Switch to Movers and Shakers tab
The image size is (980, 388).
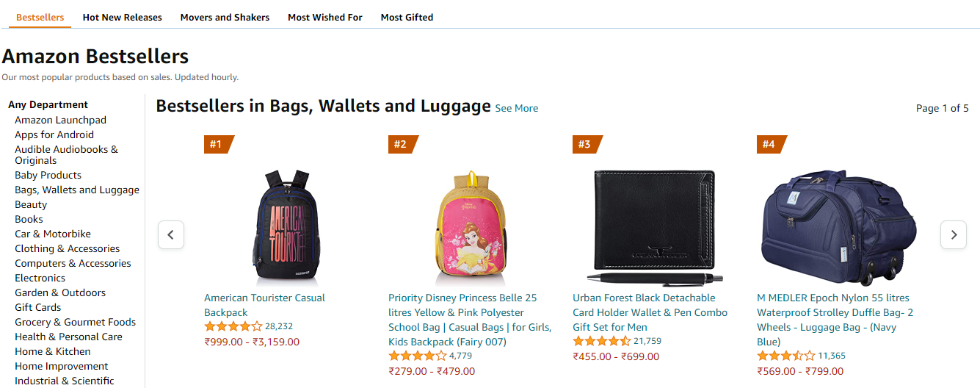(225, 17)
